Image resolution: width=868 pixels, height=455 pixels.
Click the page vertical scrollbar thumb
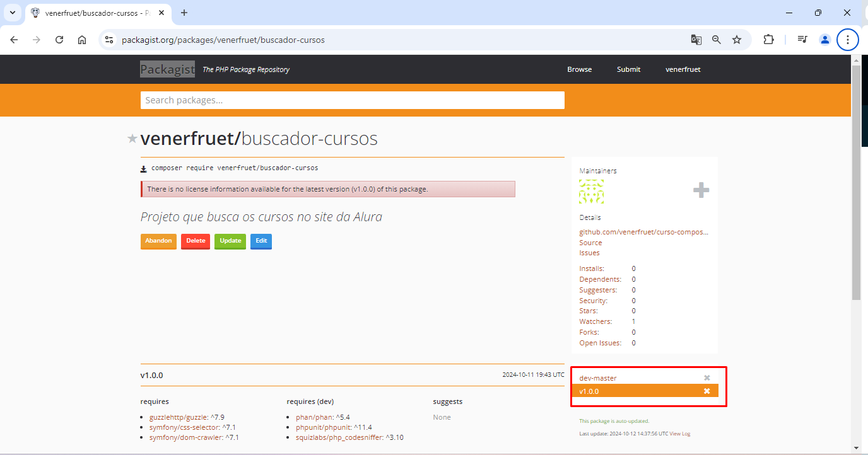coord(856,183)
